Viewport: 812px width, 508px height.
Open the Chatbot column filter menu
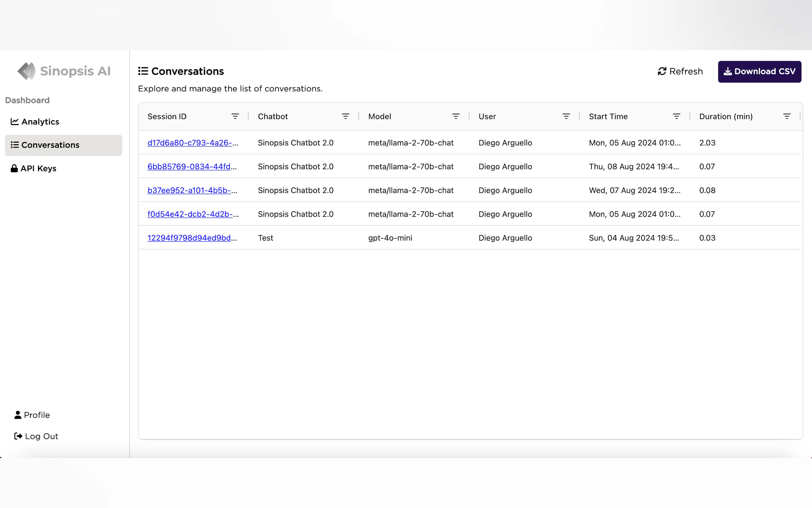pos(345,116)
